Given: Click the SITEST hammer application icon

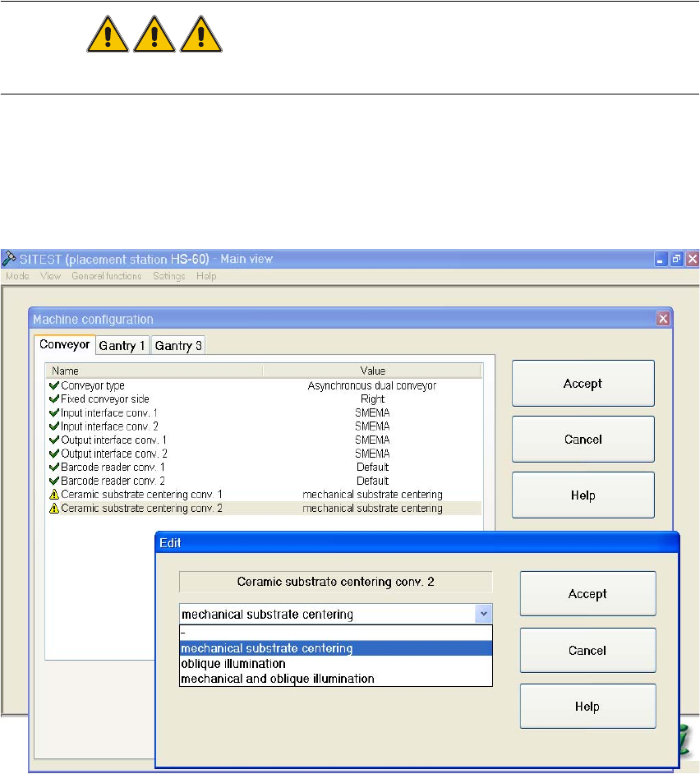Looking at the screenshot, I should 9,259.
